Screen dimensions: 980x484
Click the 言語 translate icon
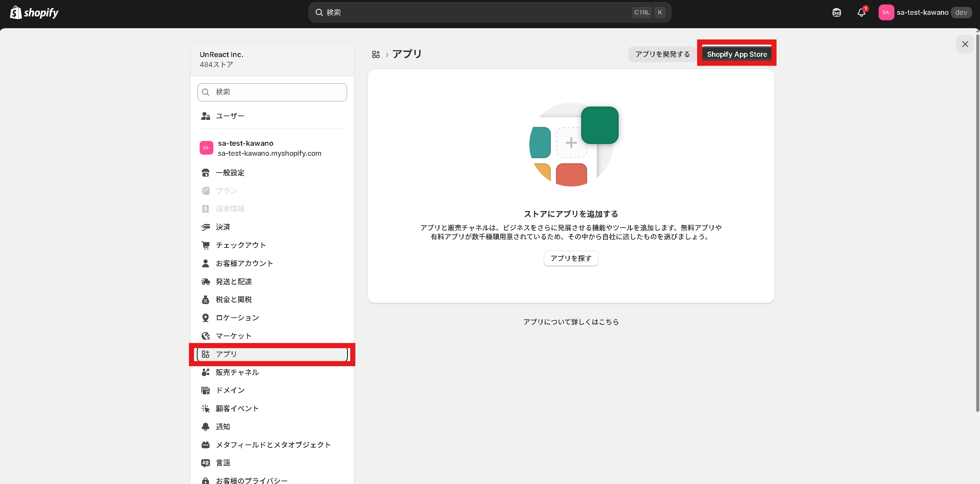pyautogui.click(x=205, y=463)
